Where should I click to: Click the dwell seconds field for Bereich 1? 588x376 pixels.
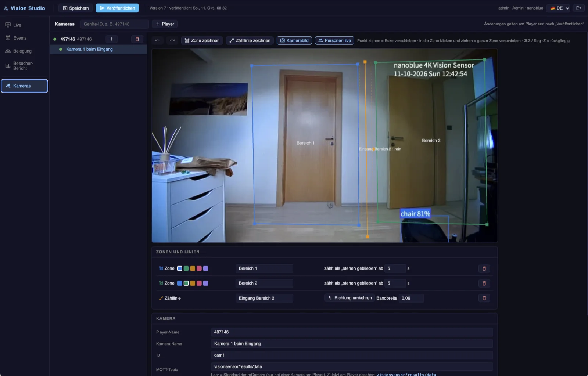click(395, 268)
